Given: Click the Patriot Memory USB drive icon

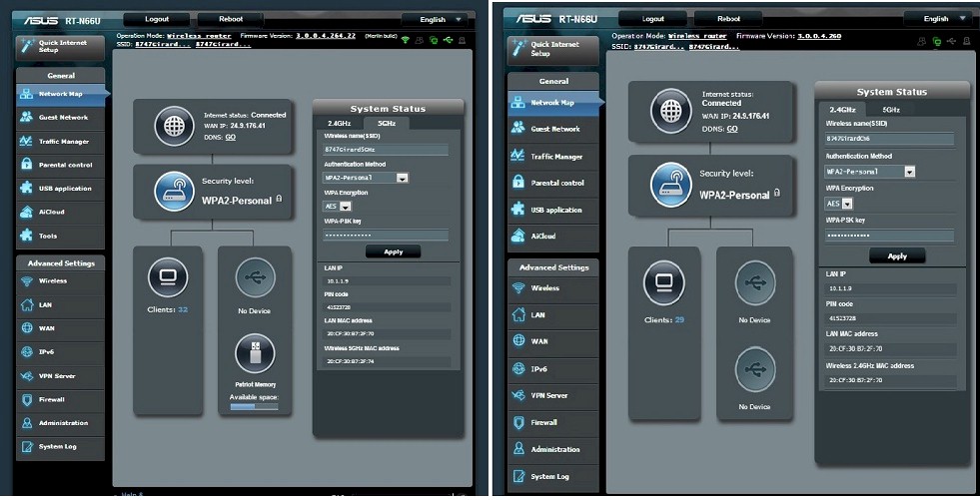Looking at the screenshot, I should pyautogui.click(x=255, y=353).
